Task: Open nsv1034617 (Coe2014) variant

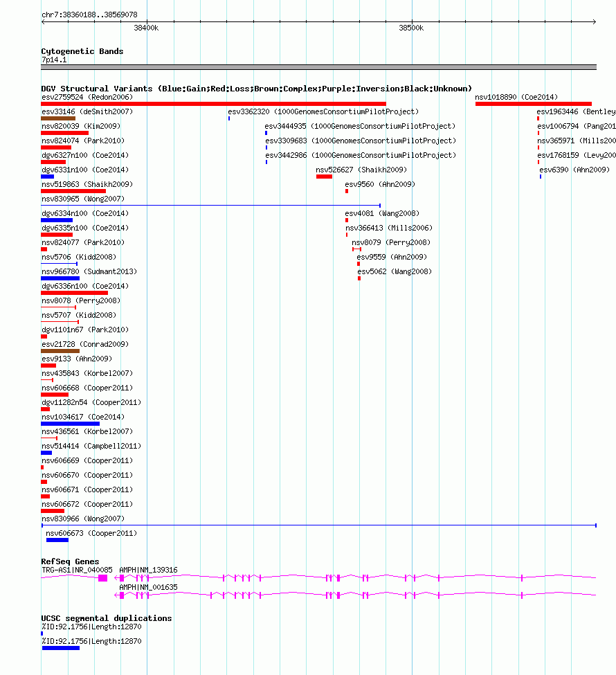Action: click(x=83, y=417)
